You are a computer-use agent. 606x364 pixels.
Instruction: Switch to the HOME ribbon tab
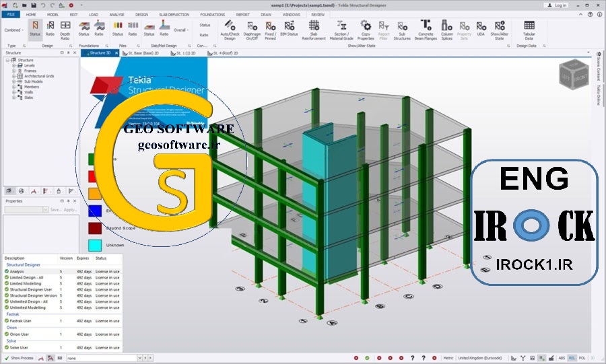(31, 15)
